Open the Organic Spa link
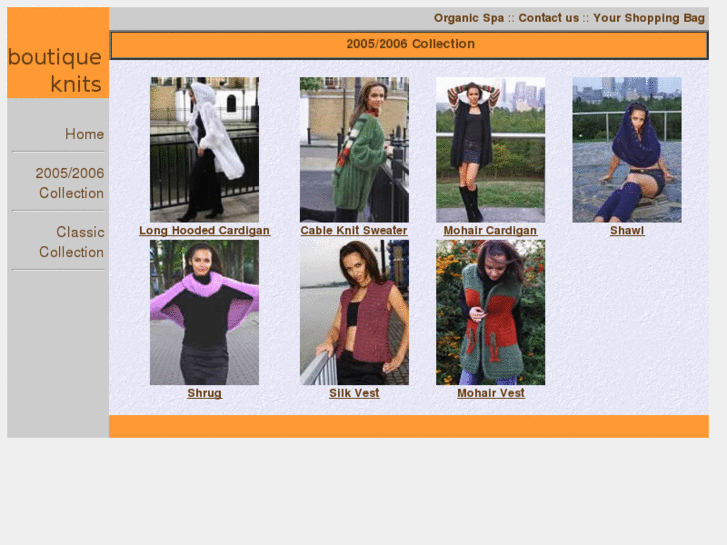Viewport: 727px width, 545px height. pos(469,18)
